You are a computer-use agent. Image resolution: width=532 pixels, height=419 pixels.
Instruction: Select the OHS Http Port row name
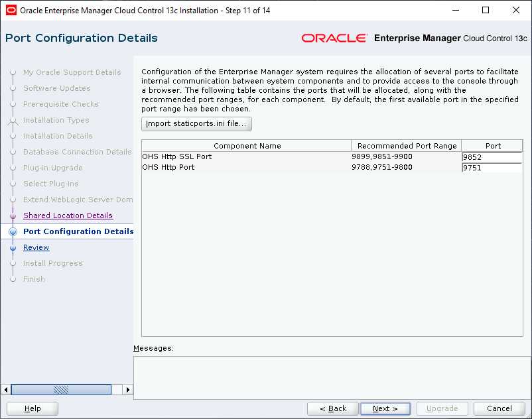coord(168,167)
